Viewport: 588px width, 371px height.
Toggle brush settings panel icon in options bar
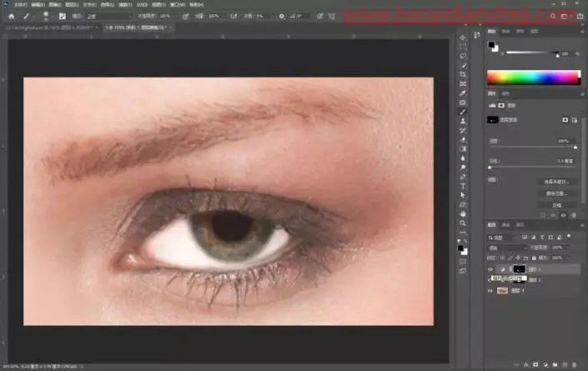63,16
